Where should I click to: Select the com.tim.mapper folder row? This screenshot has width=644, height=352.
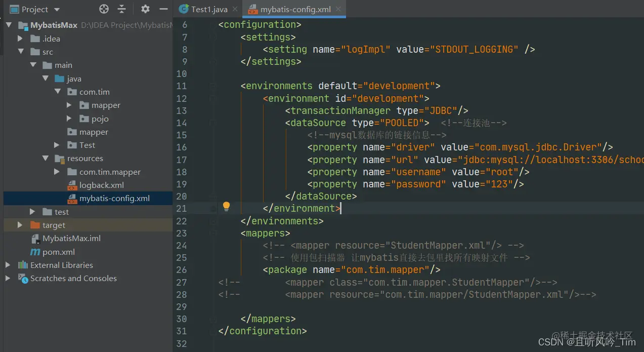(88, 172)
